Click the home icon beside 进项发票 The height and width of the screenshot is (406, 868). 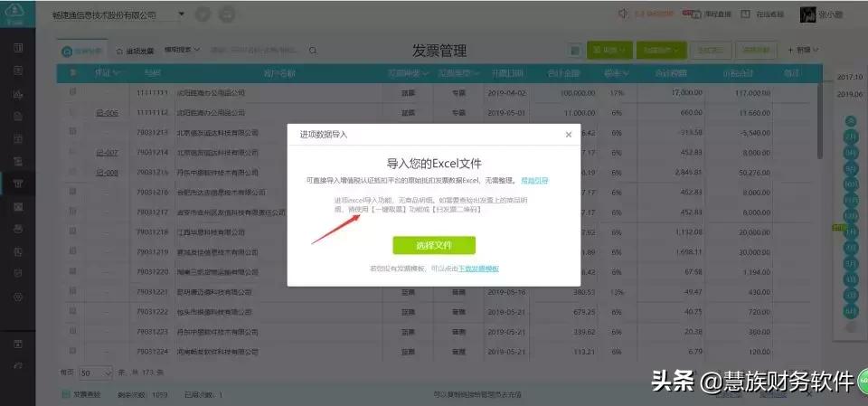pos(119,51)
